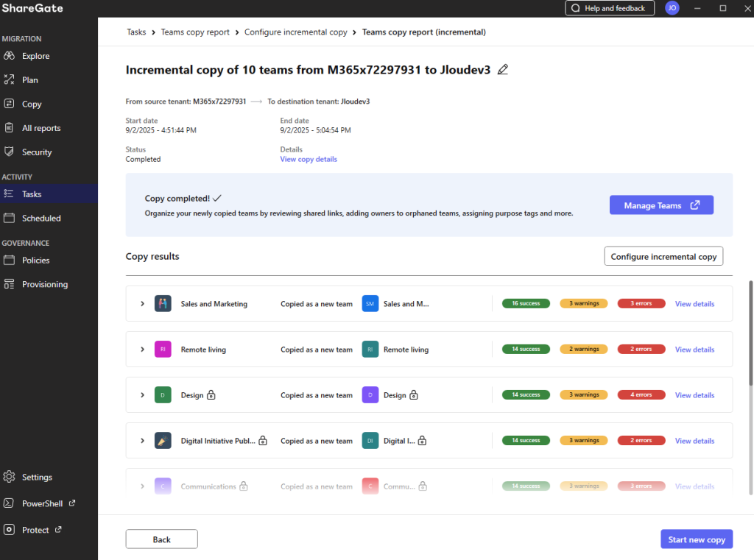Click Remote living pink source icon
Image resolution: width=754 pixels, height=560 pixels.
point(163,350)
